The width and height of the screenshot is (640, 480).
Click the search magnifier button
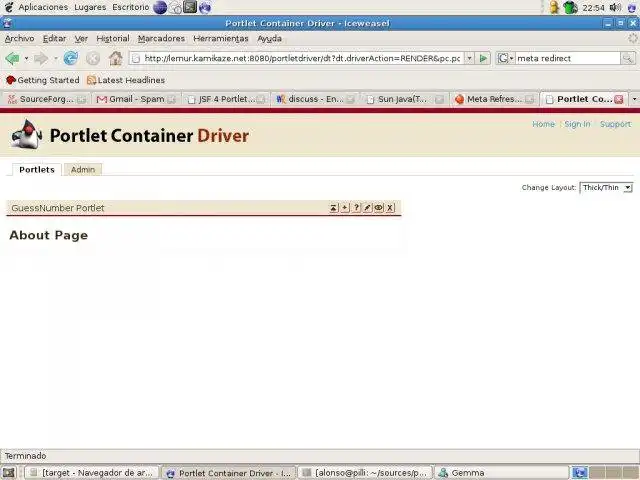628,58
